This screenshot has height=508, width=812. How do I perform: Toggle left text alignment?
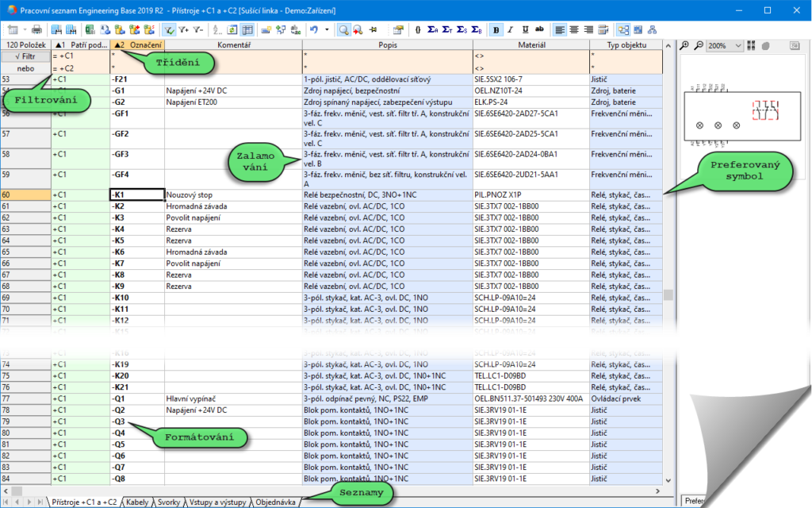click(560, 29)
